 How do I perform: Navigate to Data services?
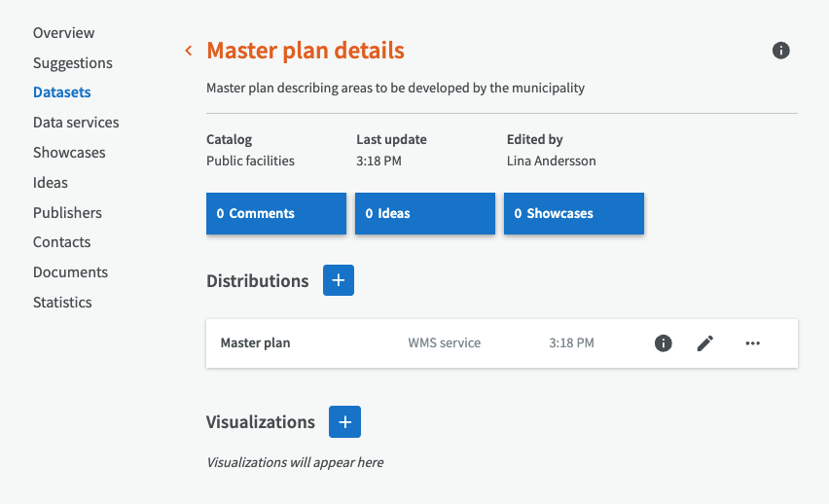[76, 123]
